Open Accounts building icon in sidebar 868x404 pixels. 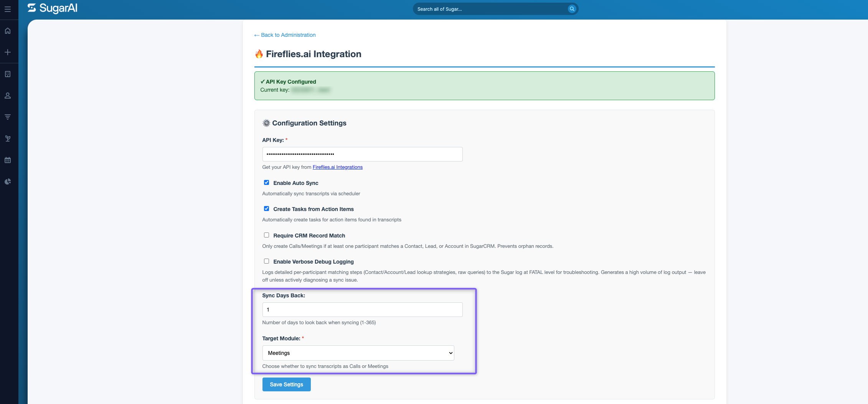(8, 74)
